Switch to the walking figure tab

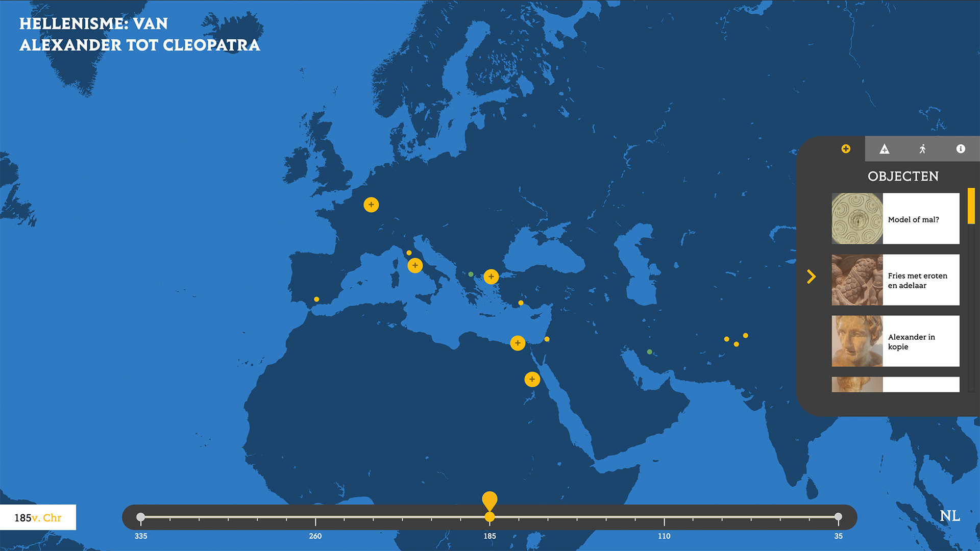(922, 149)
